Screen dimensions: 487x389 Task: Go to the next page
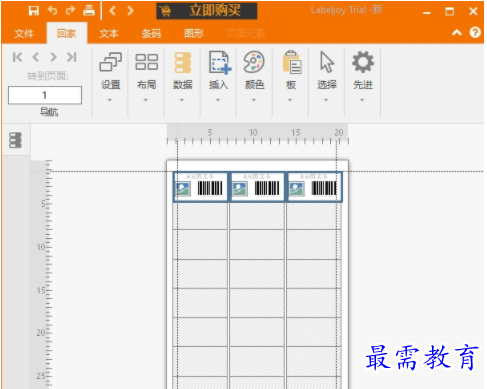(53, 57)
